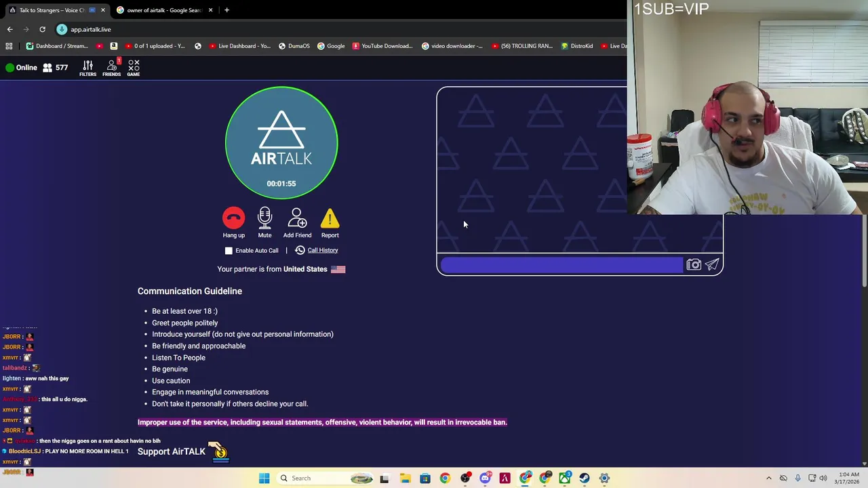Screen dimensions: 868x488
Task: Open the Chrome apps grid shortcut
Action: coord(9,46)
